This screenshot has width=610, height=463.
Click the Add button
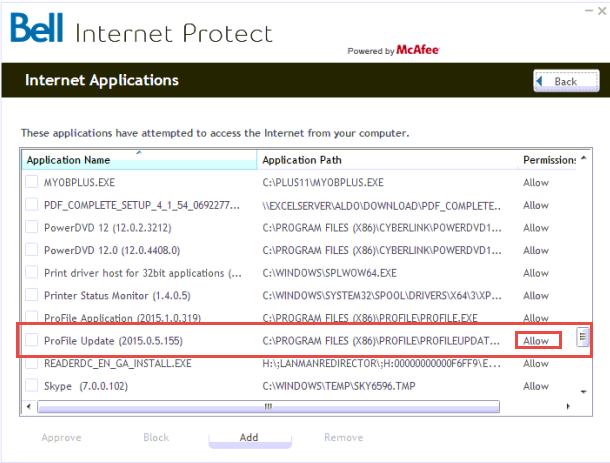coord(249,438)
